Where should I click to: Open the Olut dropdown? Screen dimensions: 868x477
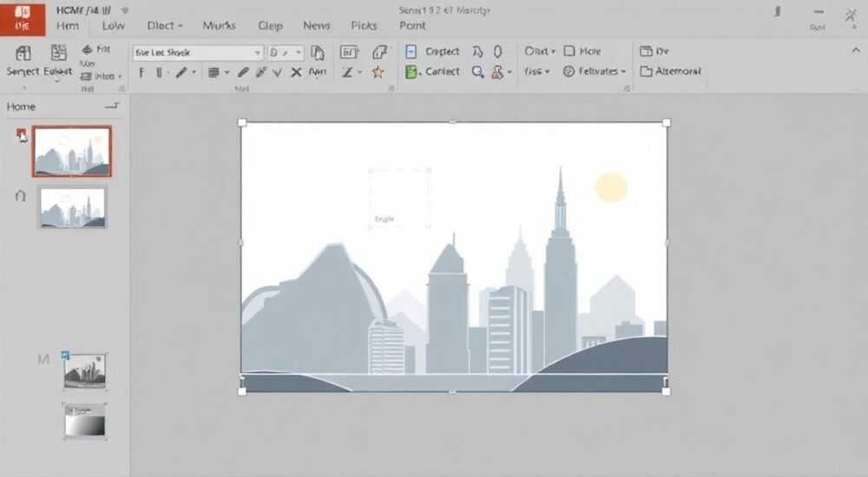540,51
